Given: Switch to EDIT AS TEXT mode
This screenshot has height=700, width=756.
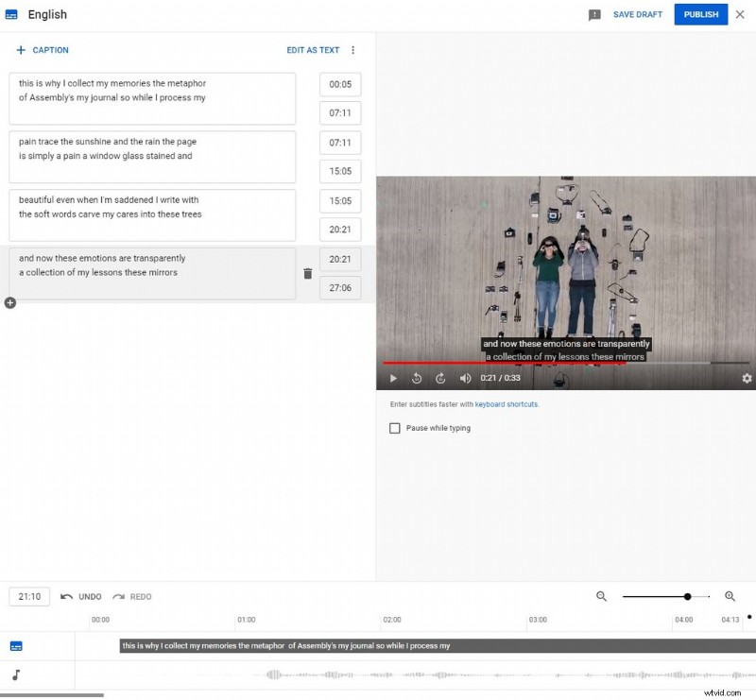Looking at the screenshot, I should [x=313, y=50].
